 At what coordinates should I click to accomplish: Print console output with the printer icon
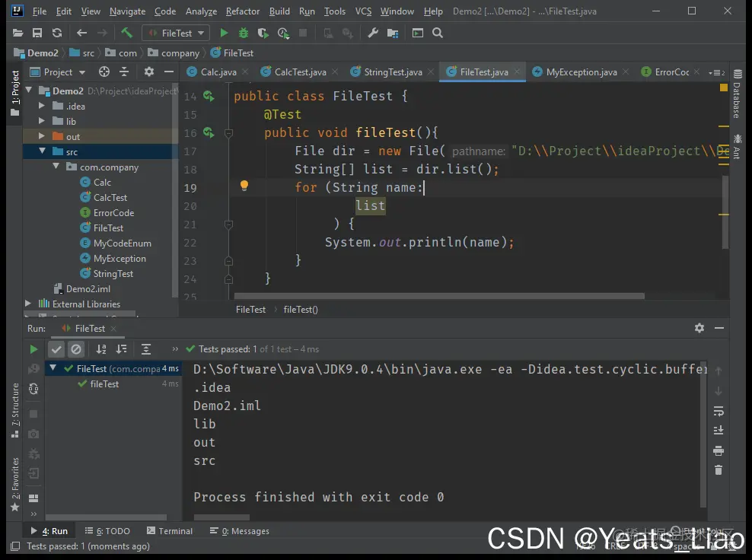click(719, 450)
